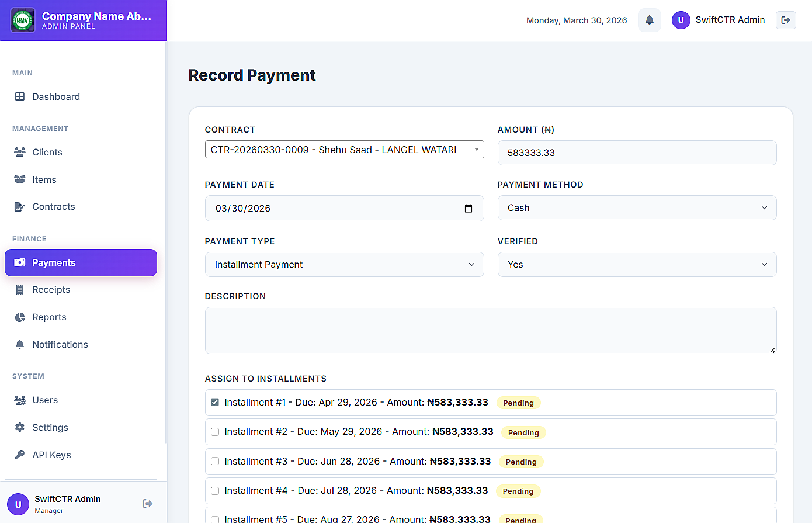Click the Reports pie chart icon
Viewport: 812px width, 523px height.
click(20, 317)
